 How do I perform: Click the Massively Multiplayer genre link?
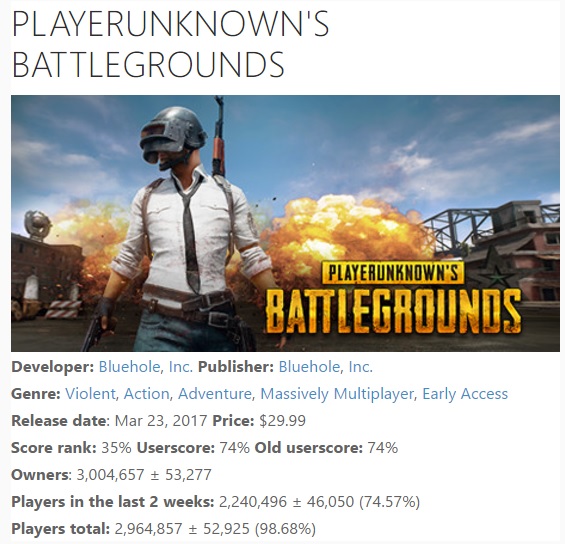pos(337,393)
